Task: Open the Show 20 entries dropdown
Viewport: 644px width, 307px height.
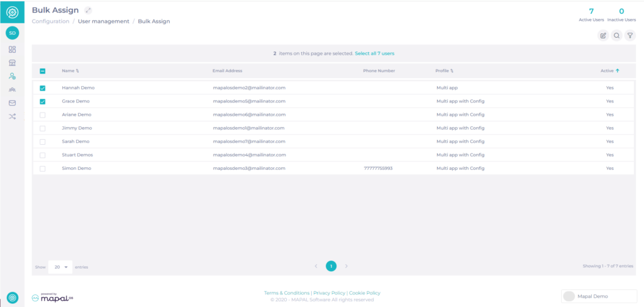Action: pos(60,267)
